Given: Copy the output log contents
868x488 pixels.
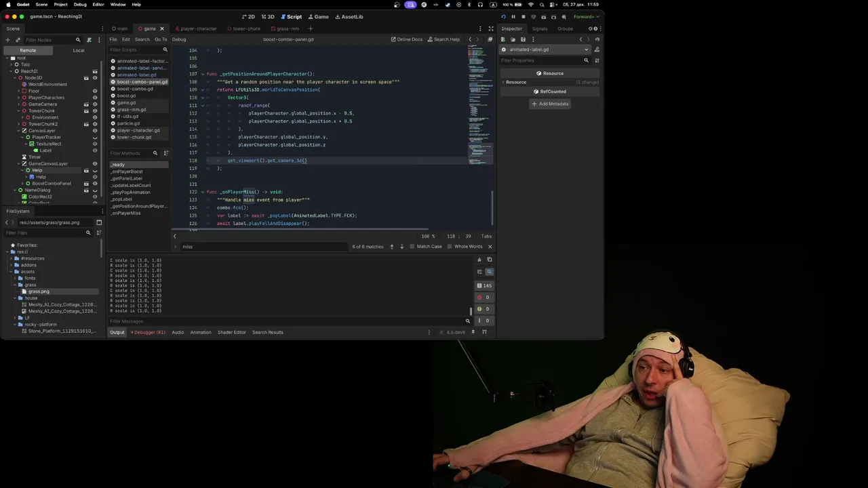Looking at the screenshot, I should [x=490, y=260].
